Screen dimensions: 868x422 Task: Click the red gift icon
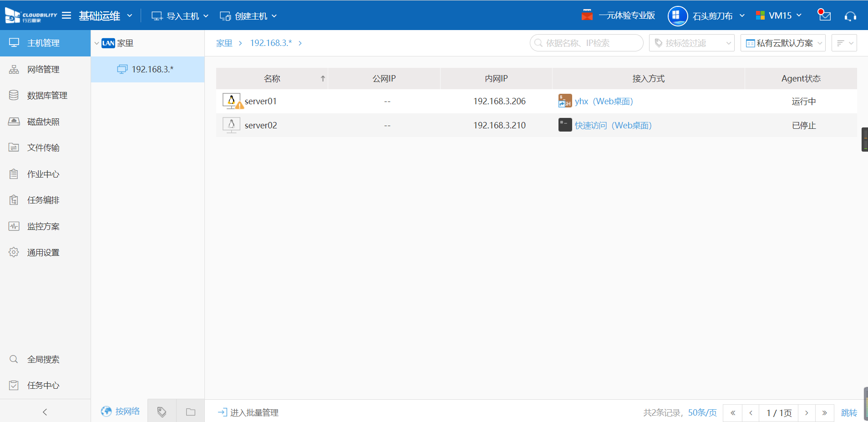coord(587,15)
